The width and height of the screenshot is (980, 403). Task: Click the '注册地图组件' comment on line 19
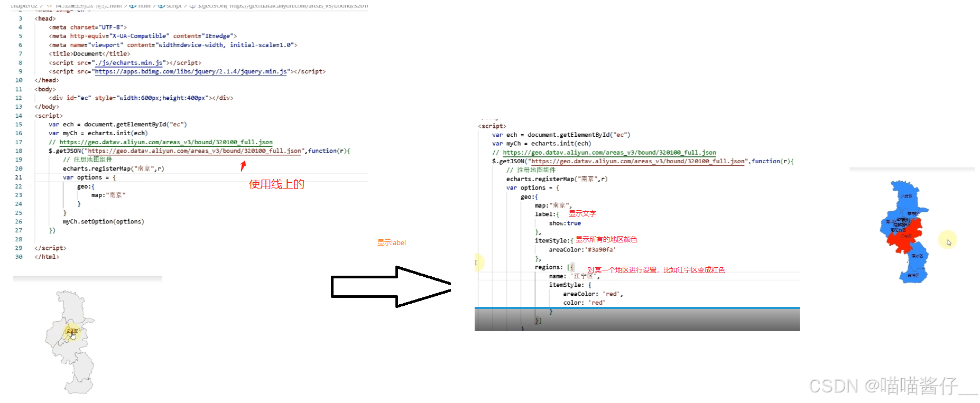pos(88,160)
